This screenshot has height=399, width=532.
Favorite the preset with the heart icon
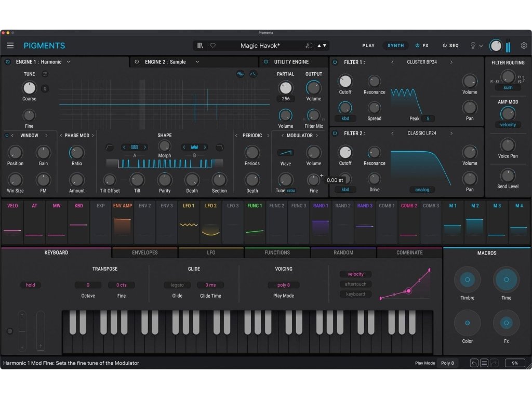click(x=212, y=46)
